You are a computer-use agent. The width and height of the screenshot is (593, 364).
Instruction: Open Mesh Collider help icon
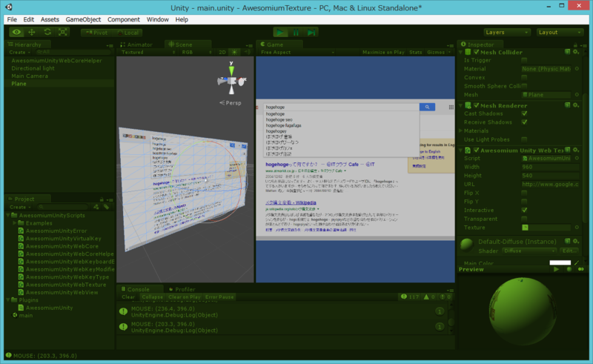click(568, 52)
